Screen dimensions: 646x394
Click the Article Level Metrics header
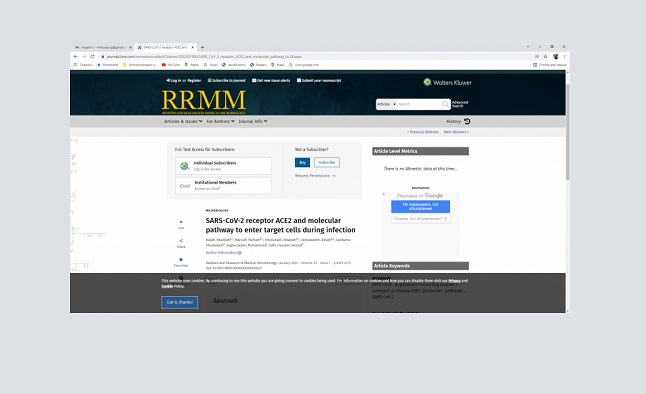420,151
